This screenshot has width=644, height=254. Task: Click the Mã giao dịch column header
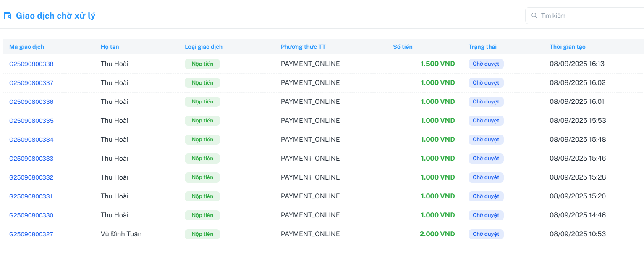(x=26, y=47)
